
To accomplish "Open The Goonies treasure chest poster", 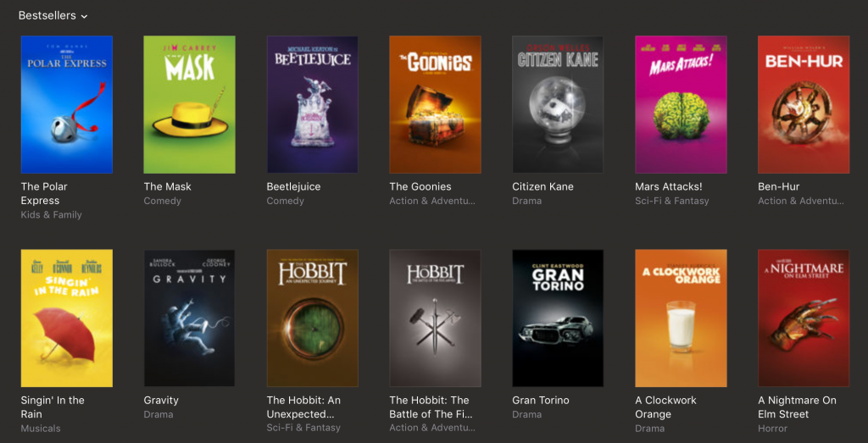I will [435, 104].
